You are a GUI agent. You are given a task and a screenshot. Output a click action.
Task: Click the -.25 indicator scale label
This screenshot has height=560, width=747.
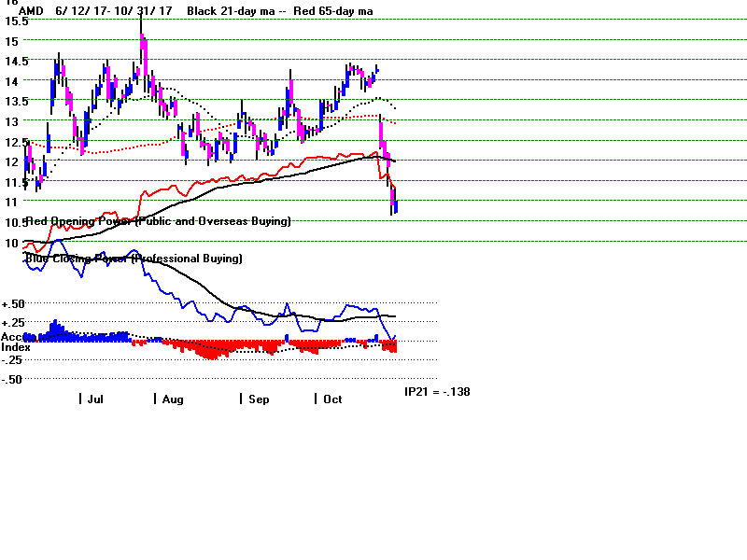point(12,359)
